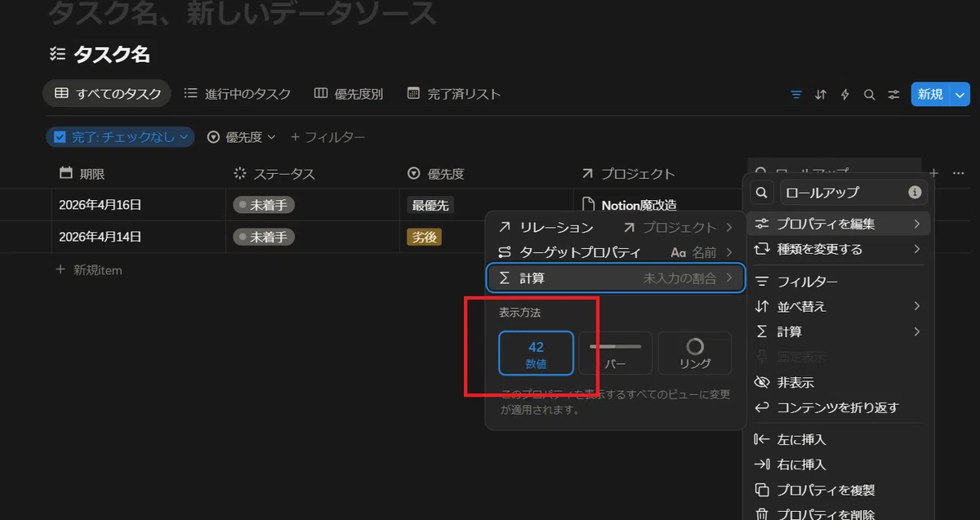Switch to the 優先度別 view tab

pyautogui.click(x=348, y=94)
